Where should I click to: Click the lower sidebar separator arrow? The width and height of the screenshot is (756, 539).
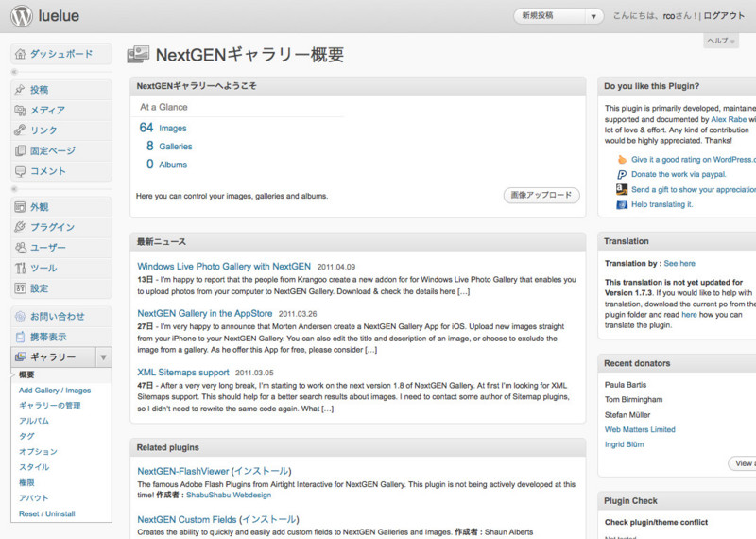pos(14,189)
